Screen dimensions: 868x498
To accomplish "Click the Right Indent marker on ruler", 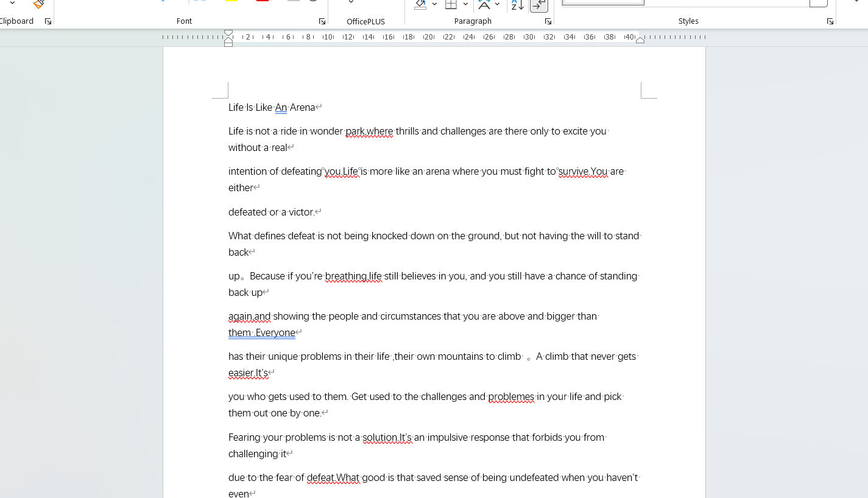I will pyautogui.click(x=640, y=40).
